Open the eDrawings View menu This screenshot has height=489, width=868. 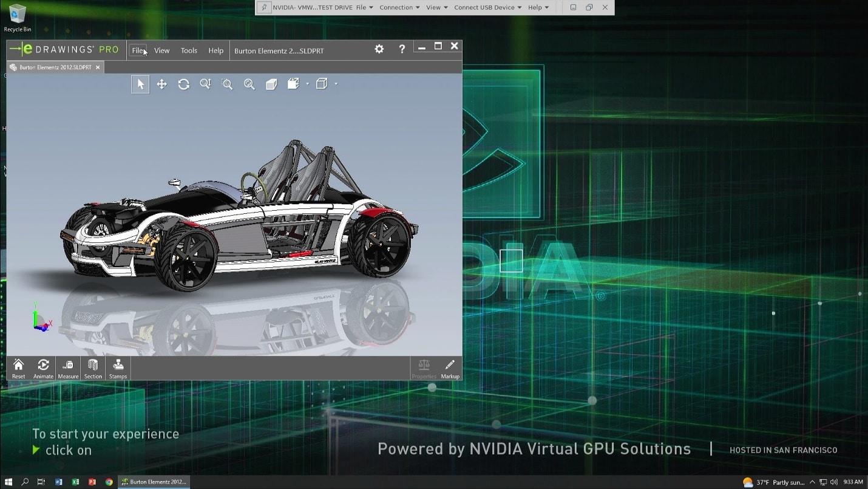click(161, 50)
